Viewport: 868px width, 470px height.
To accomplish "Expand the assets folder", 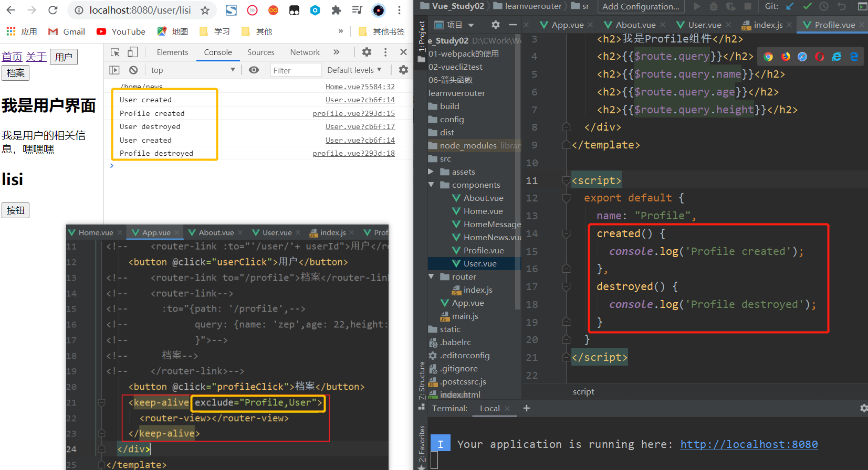I will 431,172.
